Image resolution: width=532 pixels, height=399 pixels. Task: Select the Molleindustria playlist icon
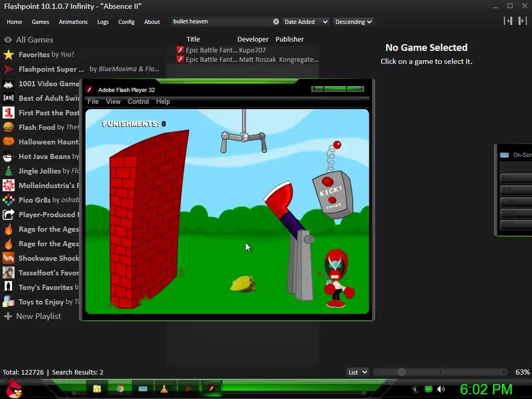(x=8, y=185)
